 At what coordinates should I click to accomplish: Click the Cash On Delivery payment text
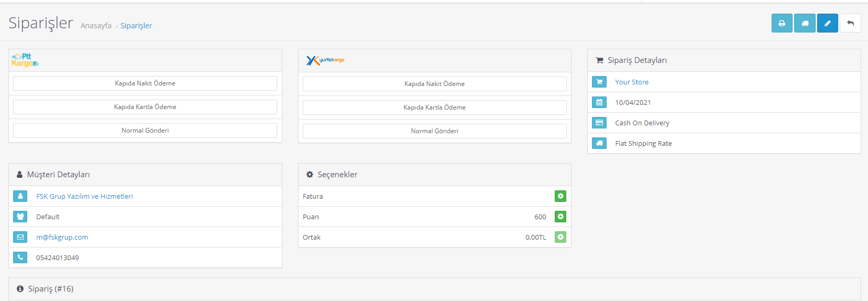[642, 123]
